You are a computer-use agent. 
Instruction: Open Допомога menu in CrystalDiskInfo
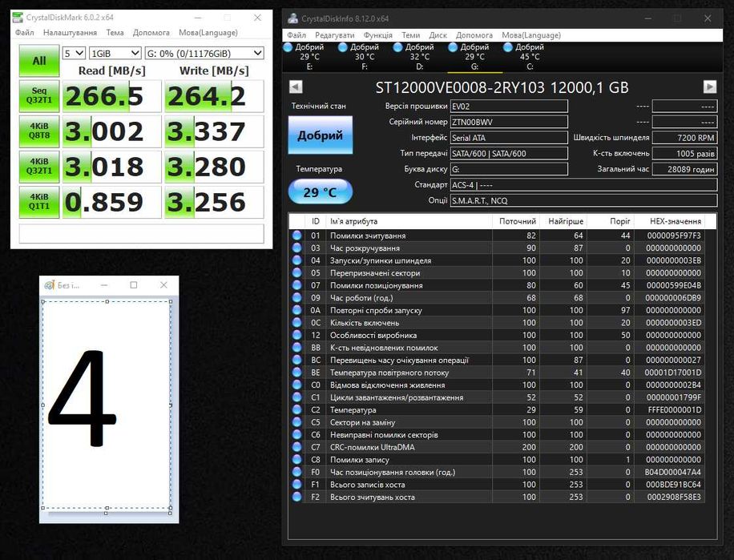pyautogui.click(x=474, y=35)
